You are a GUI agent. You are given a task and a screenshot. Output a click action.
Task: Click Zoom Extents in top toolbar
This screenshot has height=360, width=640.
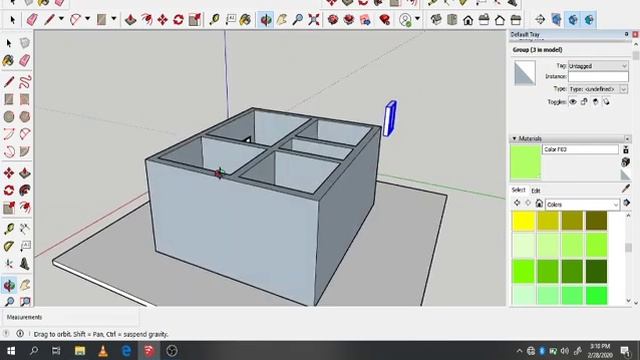click(313, 20)
